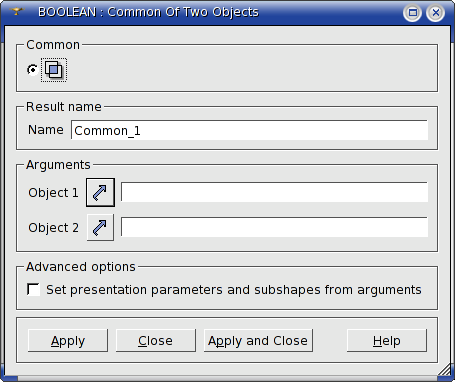Select the Common radio button
Viewport: 455px width, 382px height.
(x=32, y=70)
